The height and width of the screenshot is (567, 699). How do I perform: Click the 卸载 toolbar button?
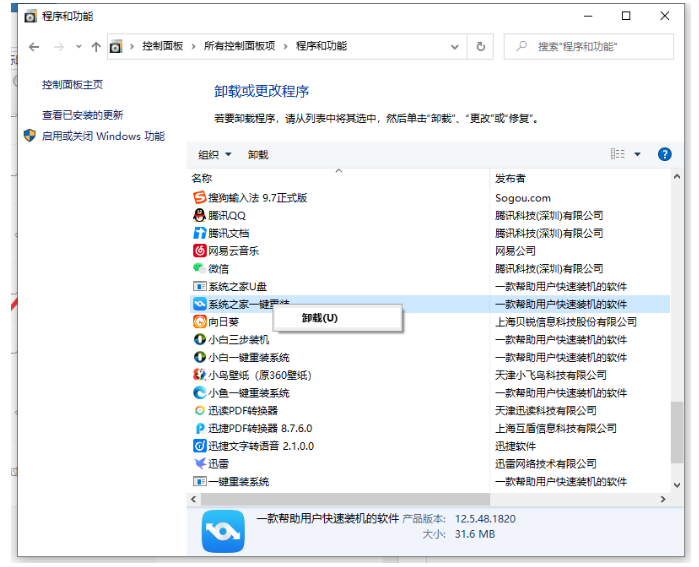tap(258, 155)
